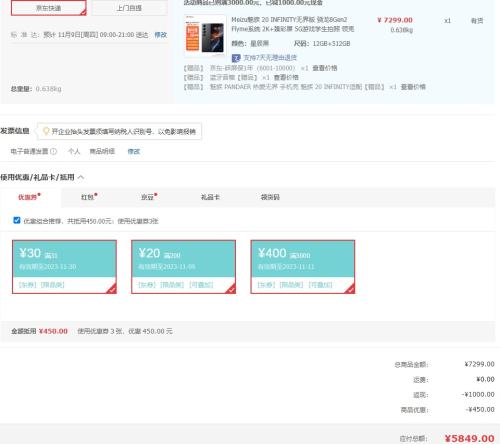Collapse the 使用优惠/礼品卡/抵用 section
This screenshot has width=500, height=444.
click(81, 177)
